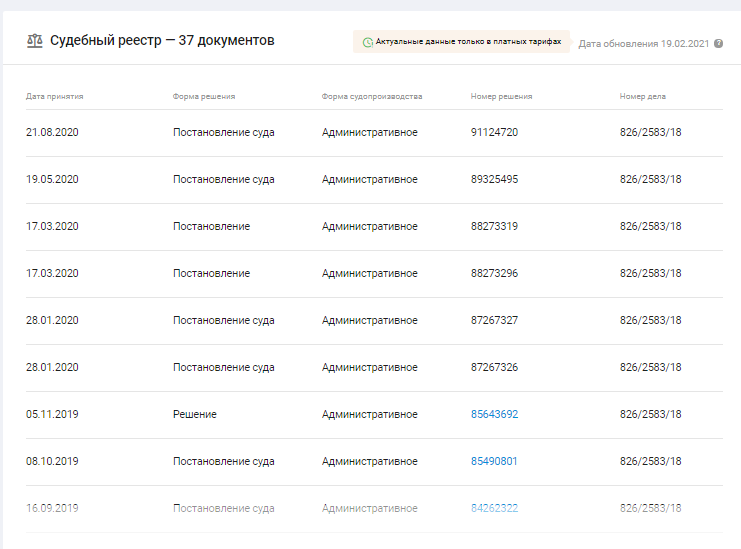Select decision number 91124720
The height and width of the screenshot is (549, 741).
click(494, 132)
